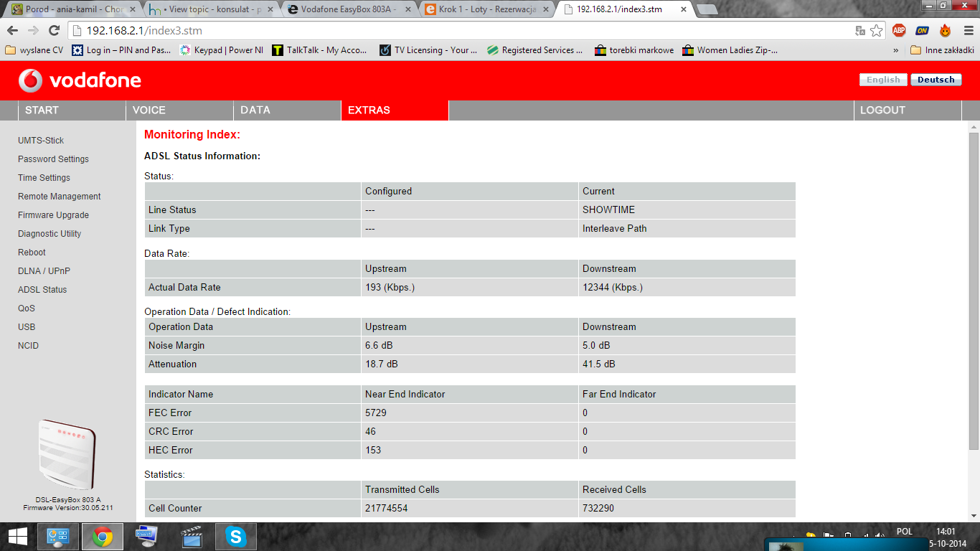Expand the bookmarks overflow chevron
This screenshot has height=551, width=980.
pyautogui.click(x=895, y=50)
